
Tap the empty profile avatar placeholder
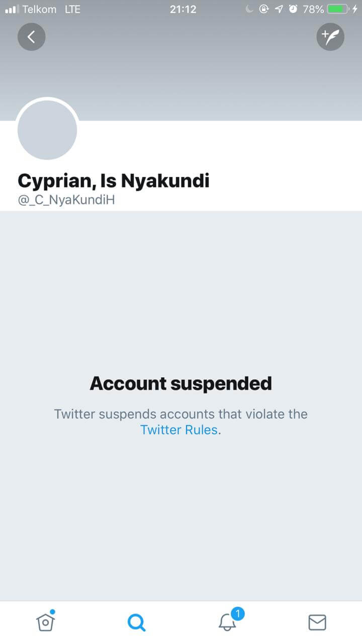(47, 130)
